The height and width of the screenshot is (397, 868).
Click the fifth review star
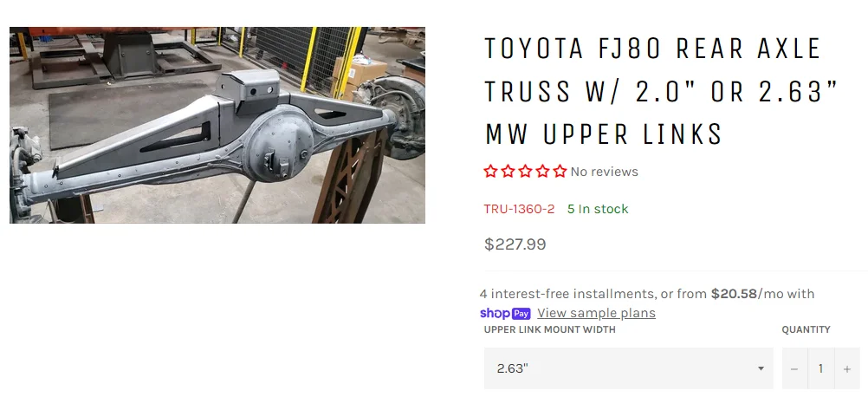(560, 172)
